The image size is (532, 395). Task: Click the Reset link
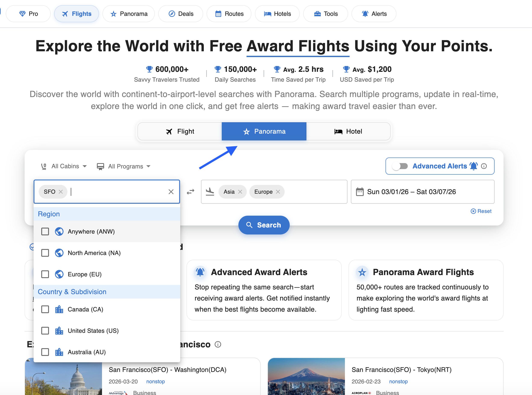(x=481, y=211)
